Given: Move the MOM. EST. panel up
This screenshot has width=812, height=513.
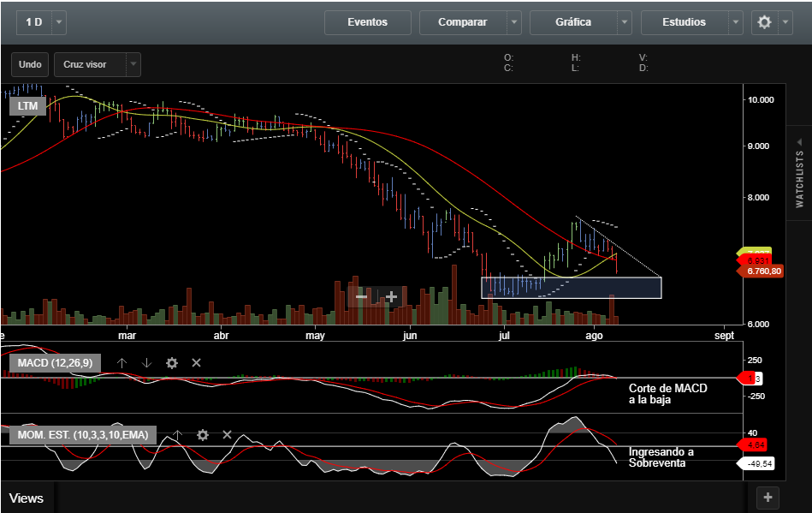Looking at the screenshot, I should 177,435.
